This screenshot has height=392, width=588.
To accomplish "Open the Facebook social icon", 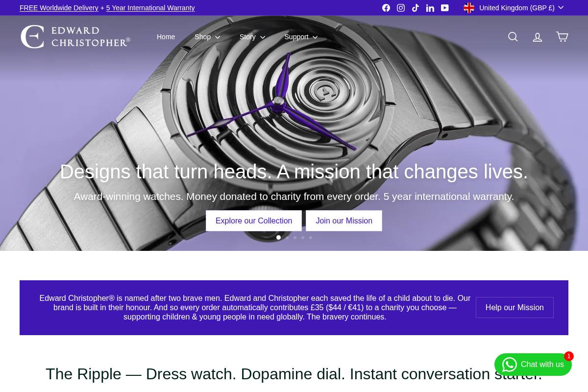I will (386, 8).
